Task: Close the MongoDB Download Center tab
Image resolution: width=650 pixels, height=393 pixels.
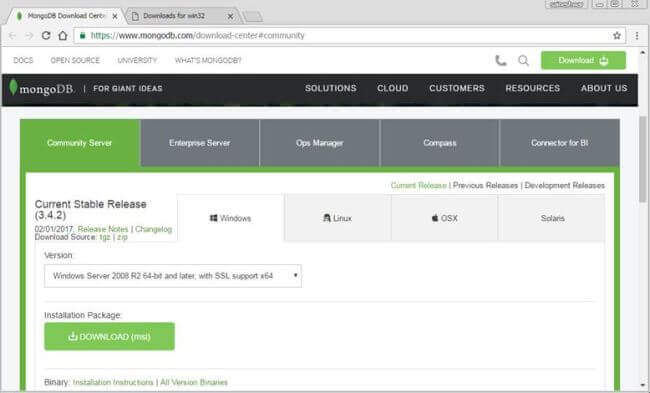Action: pyautogui.click(x=115, y=17)
